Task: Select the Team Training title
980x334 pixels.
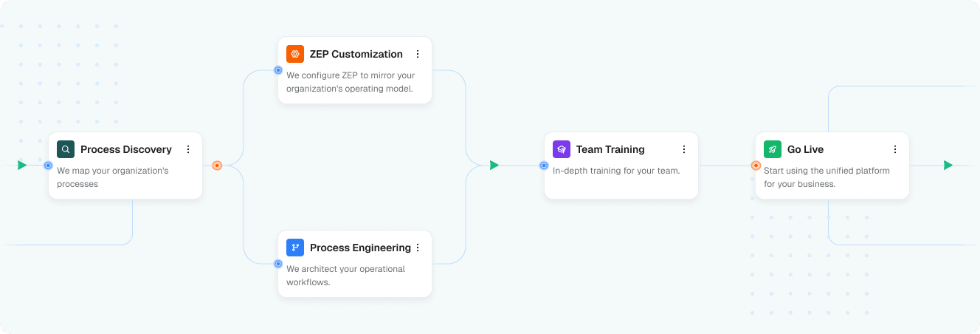Action: (x=610, y=149)
